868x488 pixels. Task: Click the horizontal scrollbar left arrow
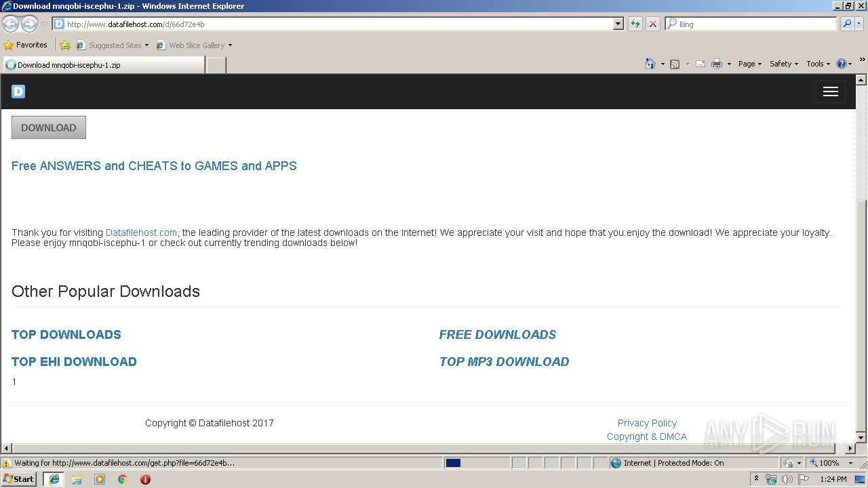pos(6,449)
